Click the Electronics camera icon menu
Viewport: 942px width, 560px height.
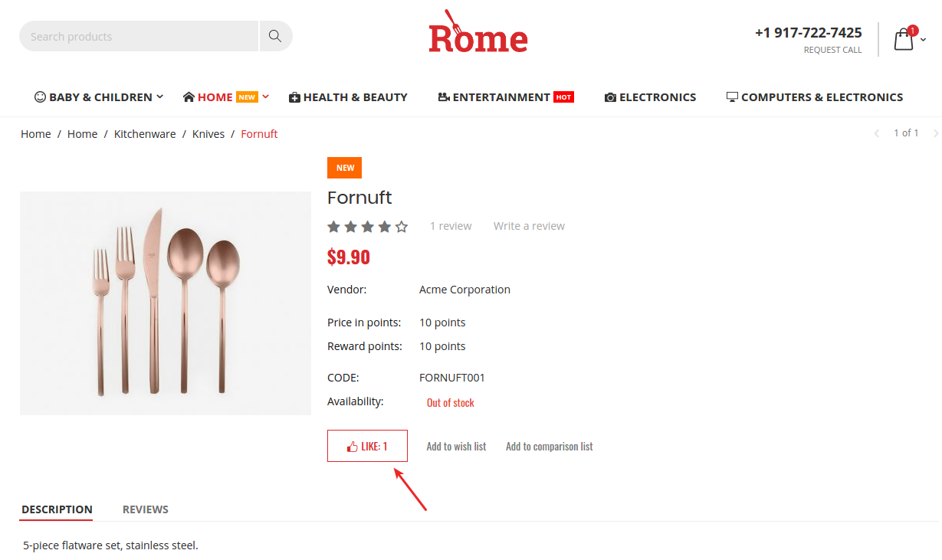pyautogui.click(x=650, y=97)
